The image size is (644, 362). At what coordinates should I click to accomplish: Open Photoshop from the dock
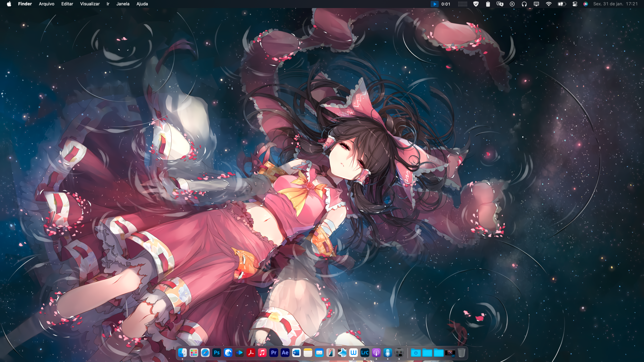tap(217, 353)
